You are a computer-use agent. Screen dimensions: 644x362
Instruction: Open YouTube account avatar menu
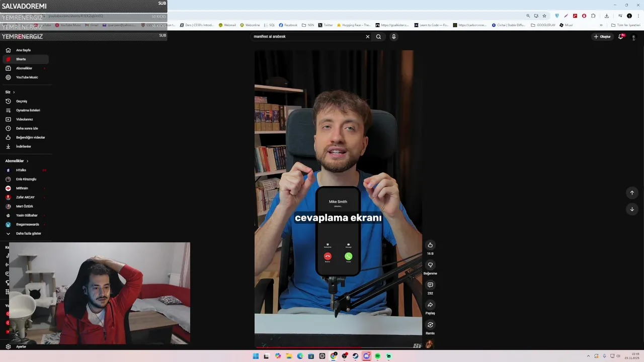[633, 37]
